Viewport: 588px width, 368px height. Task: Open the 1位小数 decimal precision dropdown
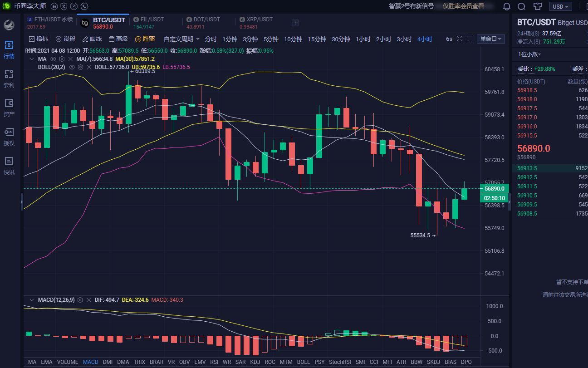[529, 54]
